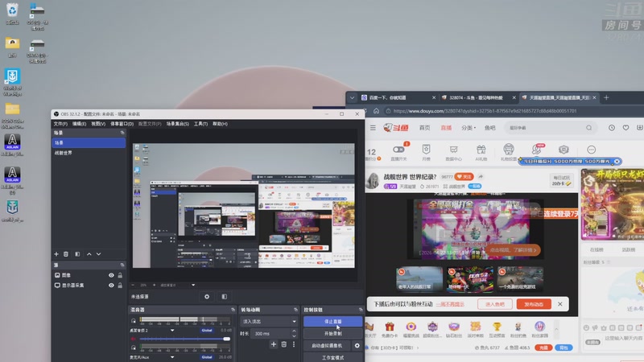Toggle lock on 图像 source
Image resolution: width=644 pixels, height=362 pixels.
point(120,275)
